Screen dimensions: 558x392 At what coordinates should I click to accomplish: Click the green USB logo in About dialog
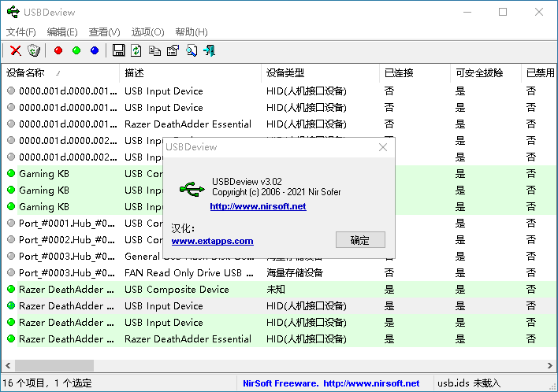click(192, 189)
